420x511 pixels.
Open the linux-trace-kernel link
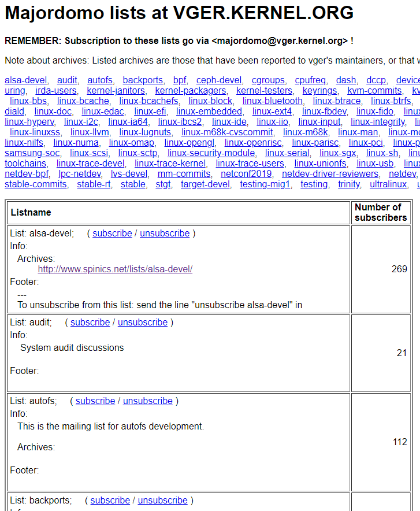pos(170,164)
